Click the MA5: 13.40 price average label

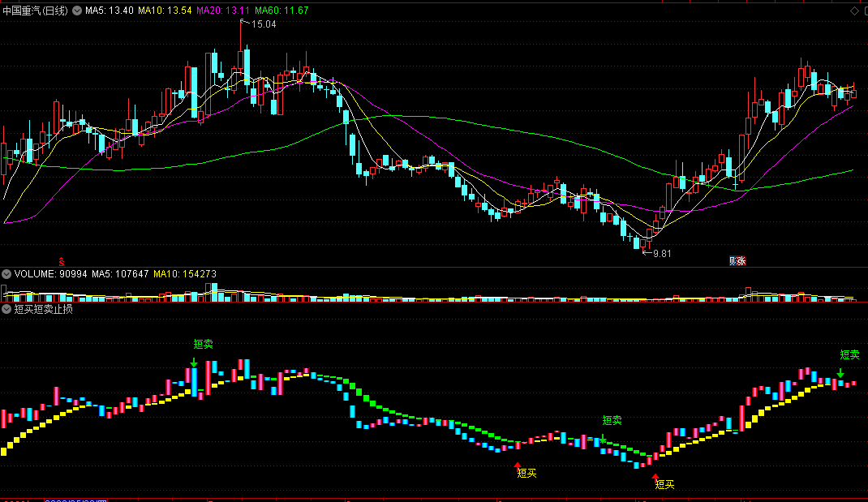tap(109, 11)
